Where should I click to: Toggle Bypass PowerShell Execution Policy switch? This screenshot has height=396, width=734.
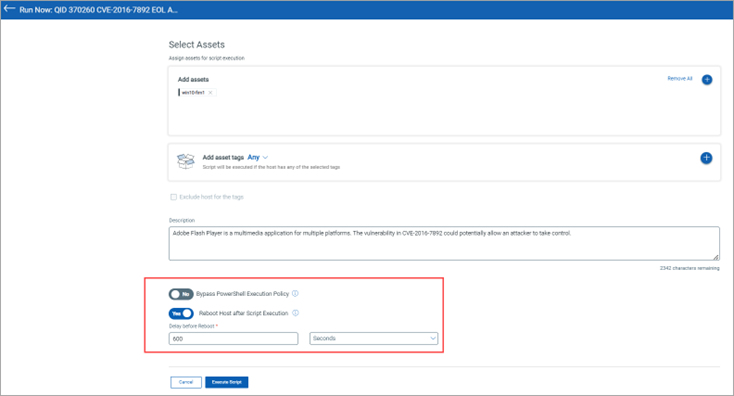[x=181, y=294]
